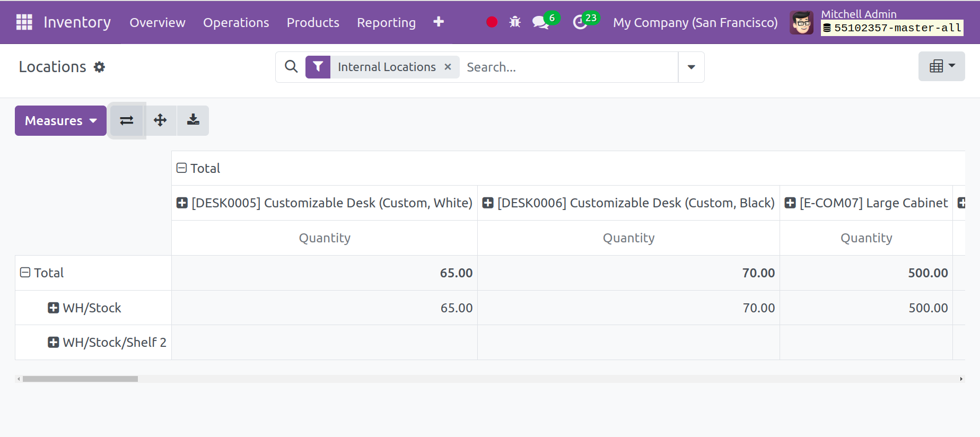Viewport: 980px width, 437px height.
Task: Click the expand all arrows icon
Action: click(160, 120)
